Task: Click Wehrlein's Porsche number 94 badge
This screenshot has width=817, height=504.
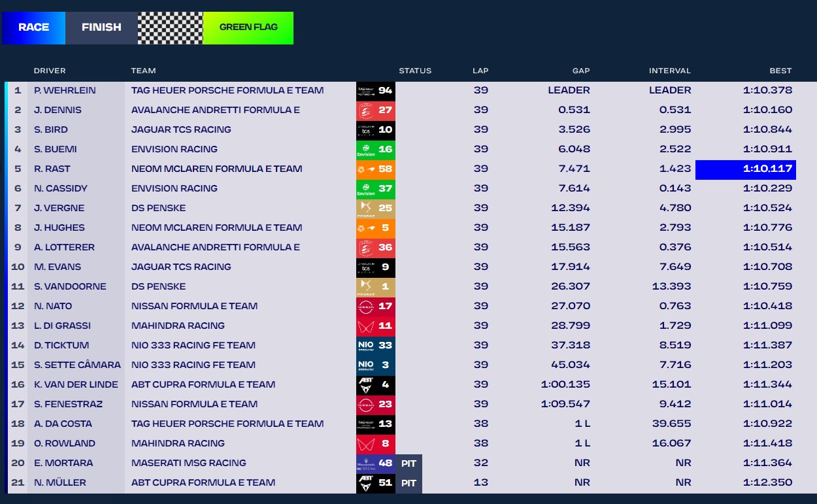Action: [x=376, y=90]
